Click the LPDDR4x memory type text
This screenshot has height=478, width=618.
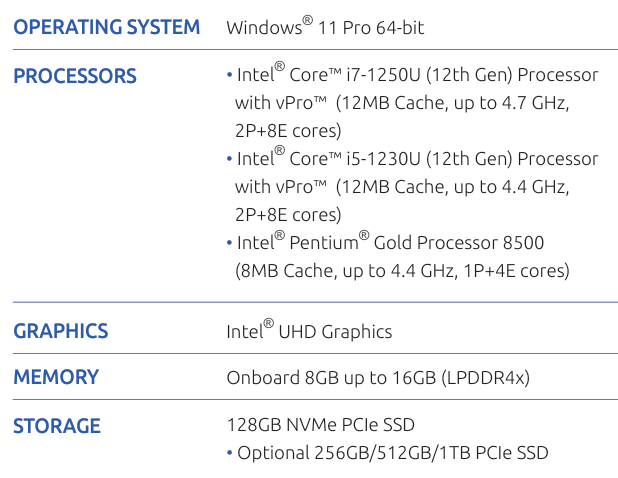click(484, 378)
